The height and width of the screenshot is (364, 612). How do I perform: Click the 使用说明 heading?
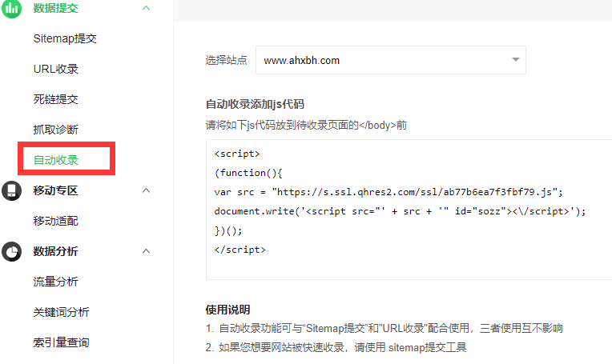tap(228, 310)
